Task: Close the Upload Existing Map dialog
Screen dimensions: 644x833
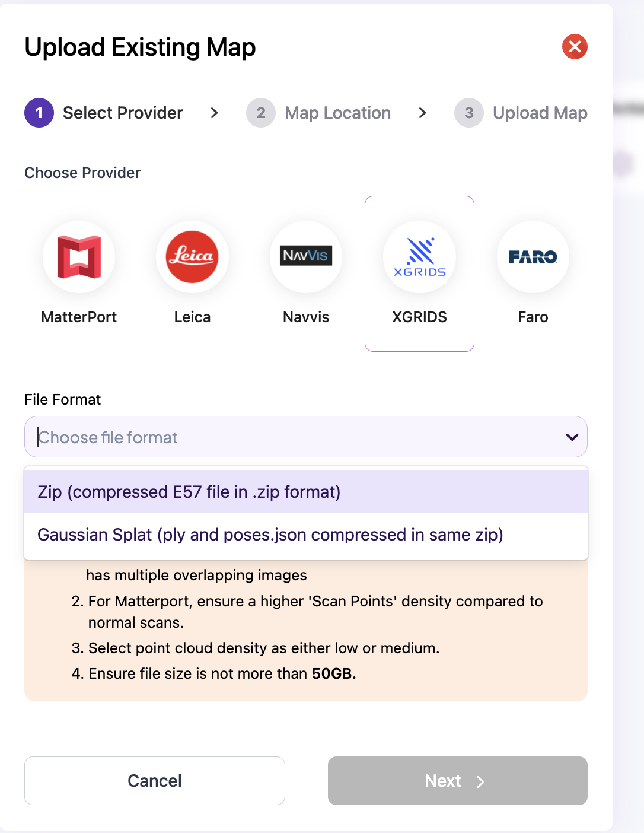Action: 575,47
